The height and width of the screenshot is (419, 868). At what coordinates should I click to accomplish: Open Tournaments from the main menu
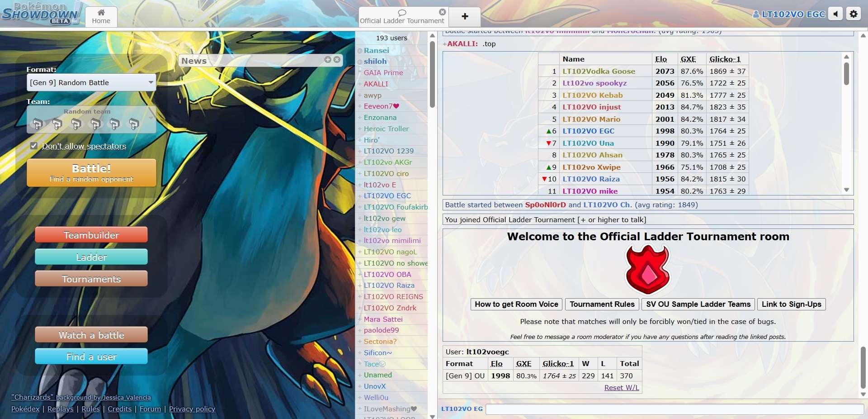(x=91, y=279)
